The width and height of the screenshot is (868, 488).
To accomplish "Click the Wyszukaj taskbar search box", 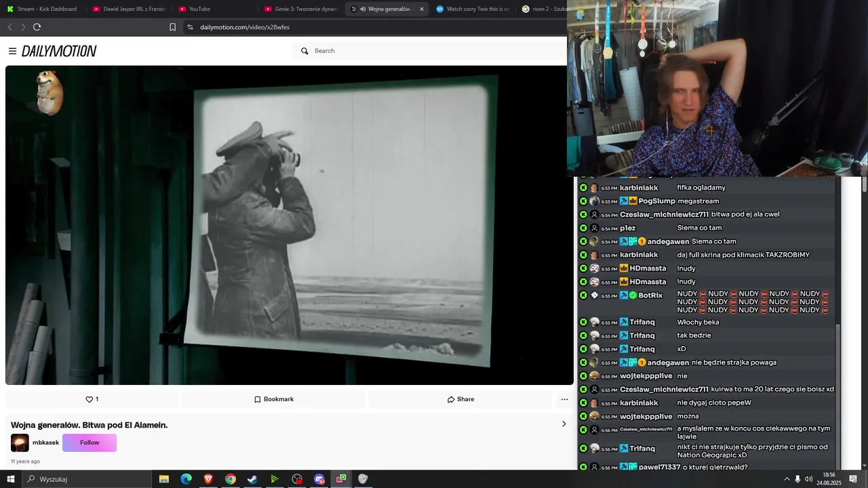I will (x=86, y=479).
